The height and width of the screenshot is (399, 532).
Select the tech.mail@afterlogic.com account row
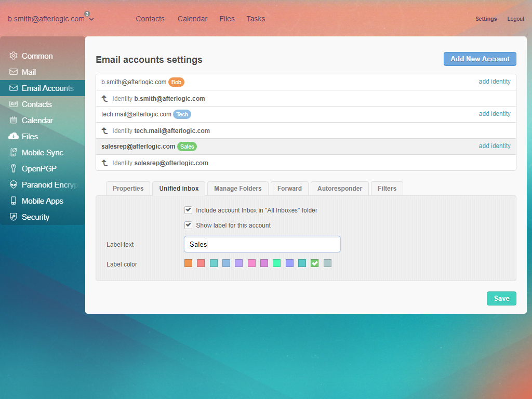coord(136,114)
